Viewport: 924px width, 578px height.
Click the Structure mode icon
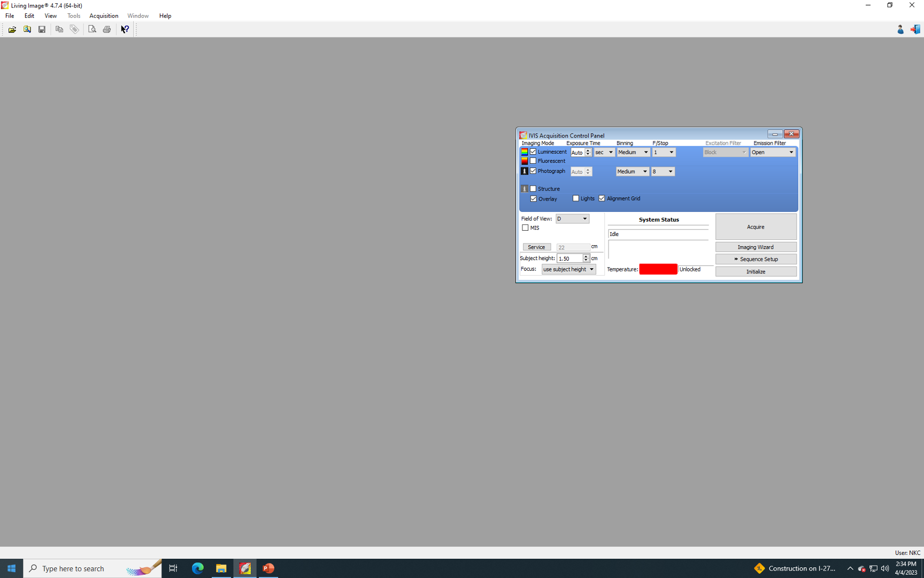coord(525,189)
